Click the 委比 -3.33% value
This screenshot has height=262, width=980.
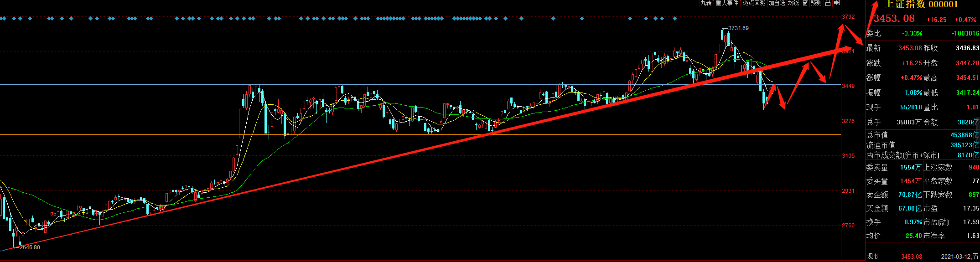pos(912,33)
